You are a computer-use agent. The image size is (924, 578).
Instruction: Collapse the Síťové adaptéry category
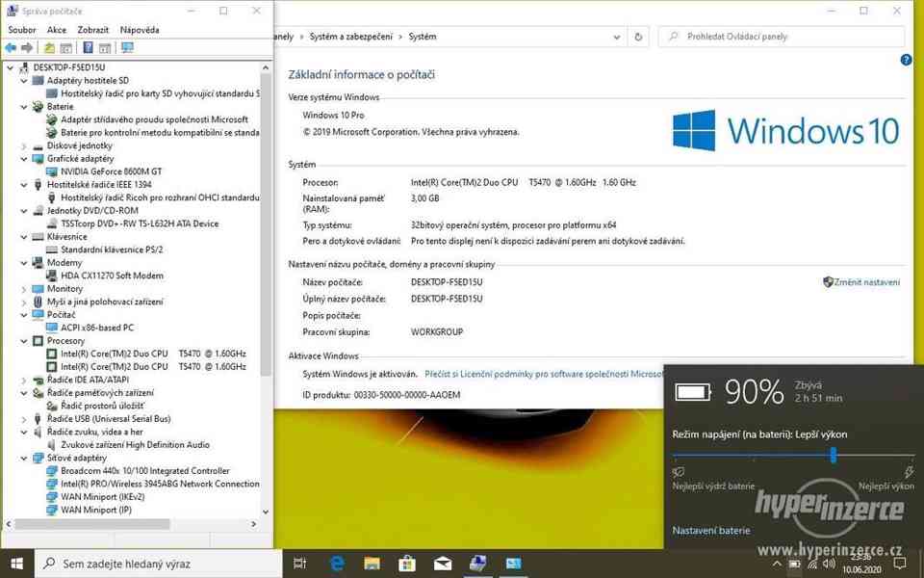pos(24,458)
